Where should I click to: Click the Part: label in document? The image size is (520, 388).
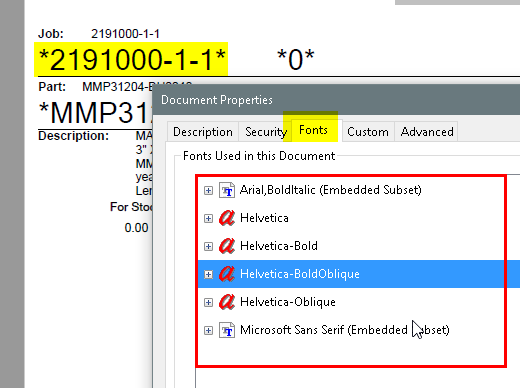point(52,87)
